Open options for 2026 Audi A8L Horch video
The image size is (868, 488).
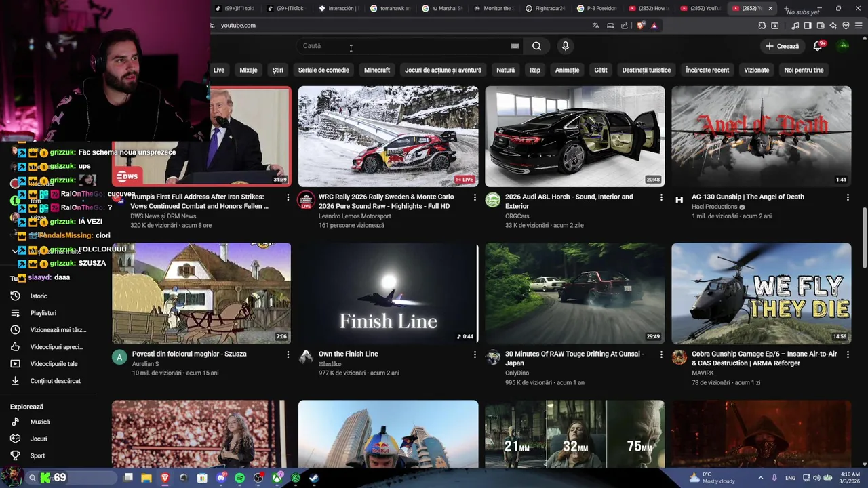click(661, 197)
